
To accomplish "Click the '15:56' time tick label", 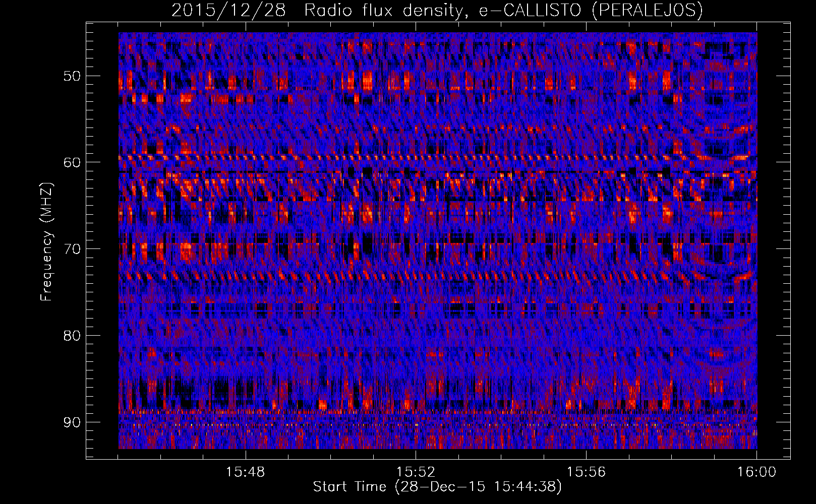I will click(586, 472).
